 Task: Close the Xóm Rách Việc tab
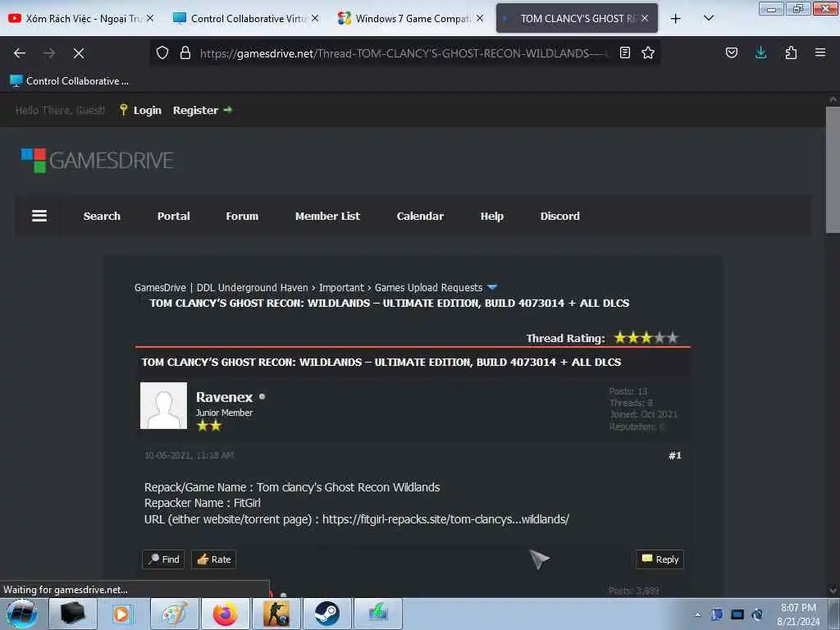click(150, 18)
